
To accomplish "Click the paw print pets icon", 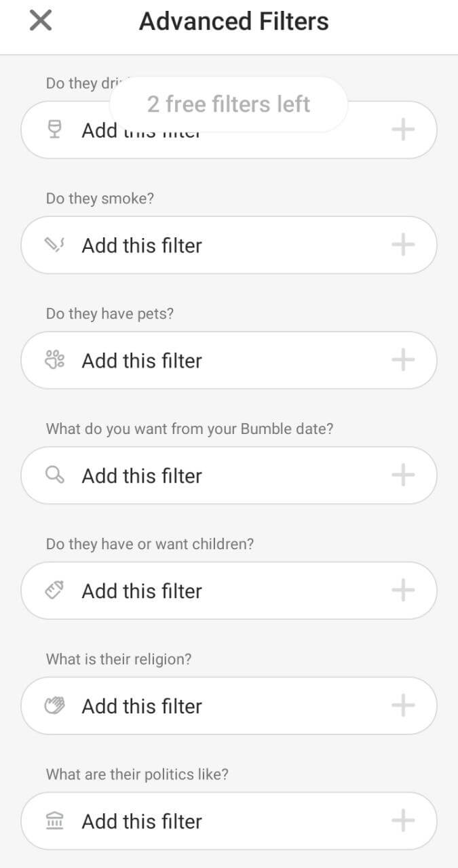I will 54,360.
